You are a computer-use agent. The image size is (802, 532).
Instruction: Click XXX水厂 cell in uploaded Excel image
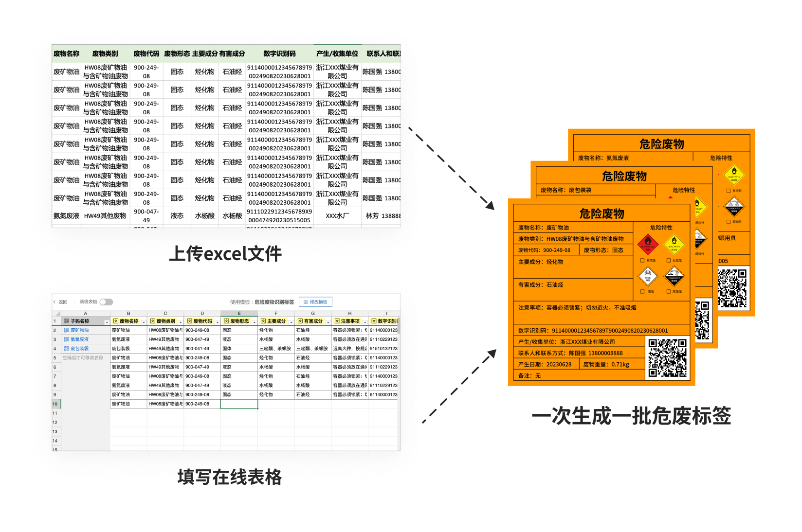[x=337, y=216]
